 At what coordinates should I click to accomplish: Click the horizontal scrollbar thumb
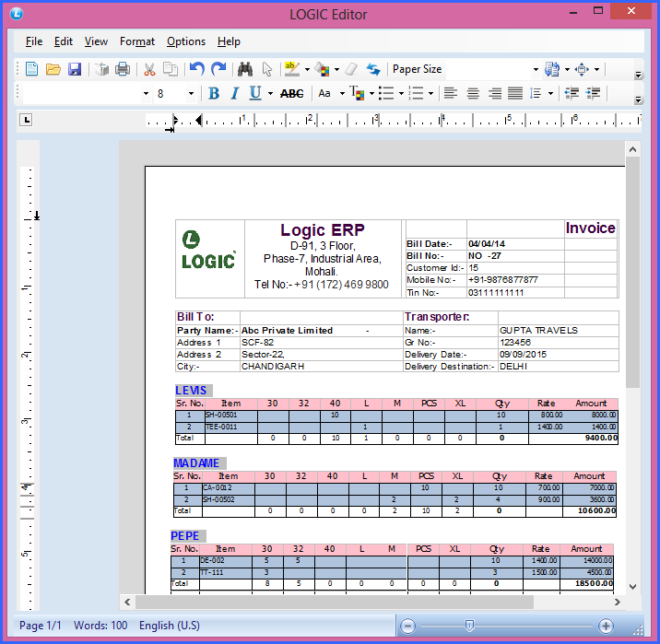(x=335, y=602)
